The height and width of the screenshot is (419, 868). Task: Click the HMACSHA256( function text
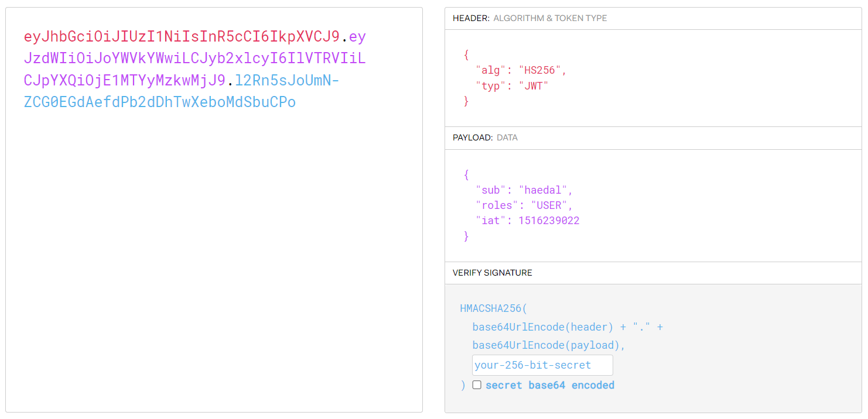[494, 308]
